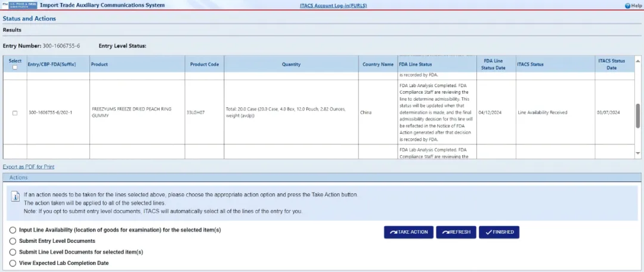This screenshot has height=272, width=644.
Task: Click the results table scrollbar down arrow
Action: [x=638, y=155]
